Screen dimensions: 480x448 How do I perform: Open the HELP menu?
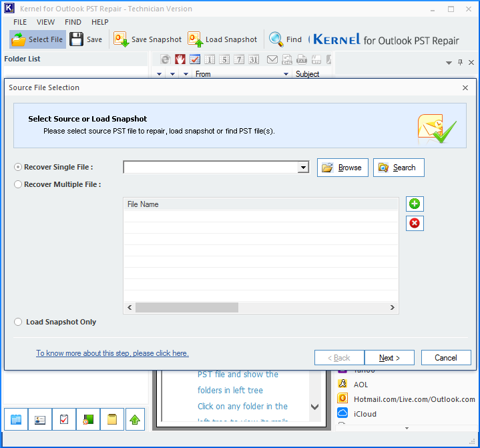[x=99, y=22]
